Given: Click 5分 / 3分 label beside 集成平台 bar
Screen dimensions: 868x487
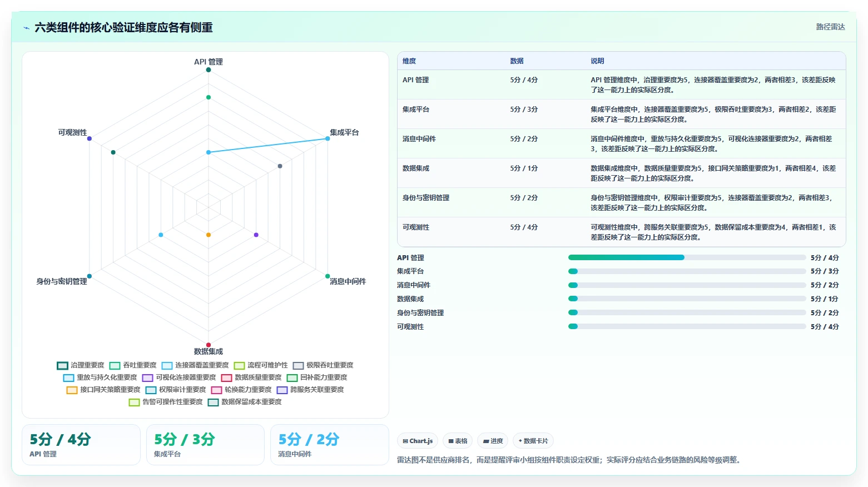Looking at the screenshot, I should (x=825, y=271).
